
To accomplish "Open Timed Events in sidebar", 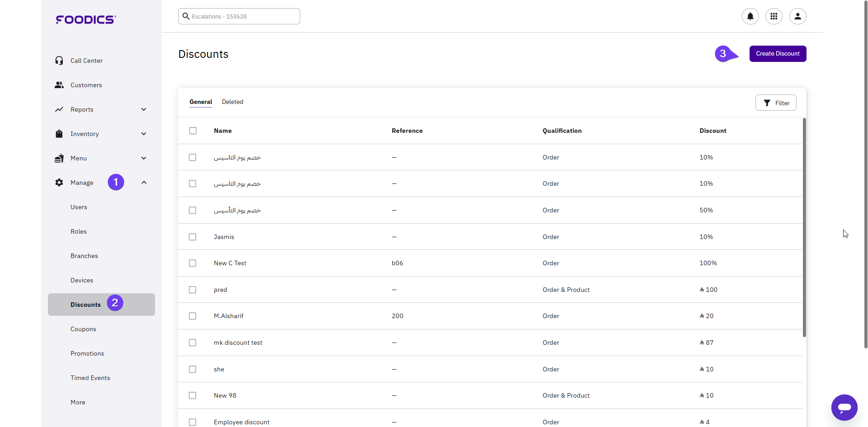I will (90, 378).
